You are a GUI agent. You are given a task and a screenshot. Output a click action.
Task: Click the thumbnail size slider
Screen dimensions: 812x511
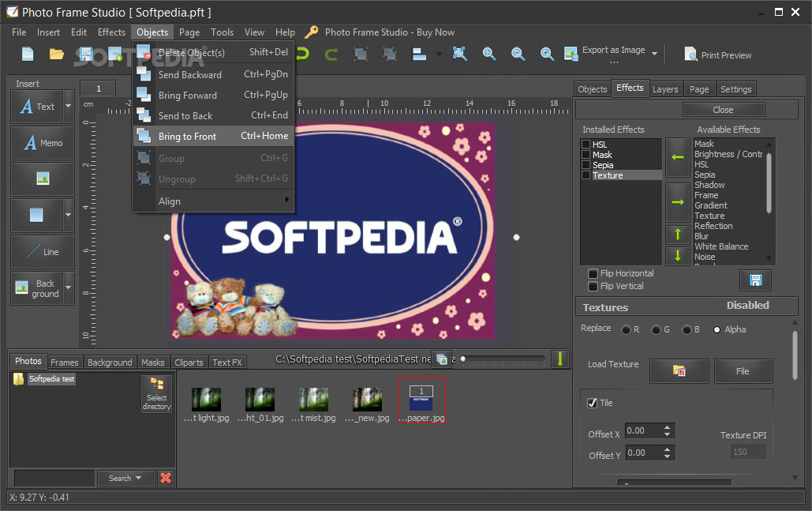tap(503, 359)
